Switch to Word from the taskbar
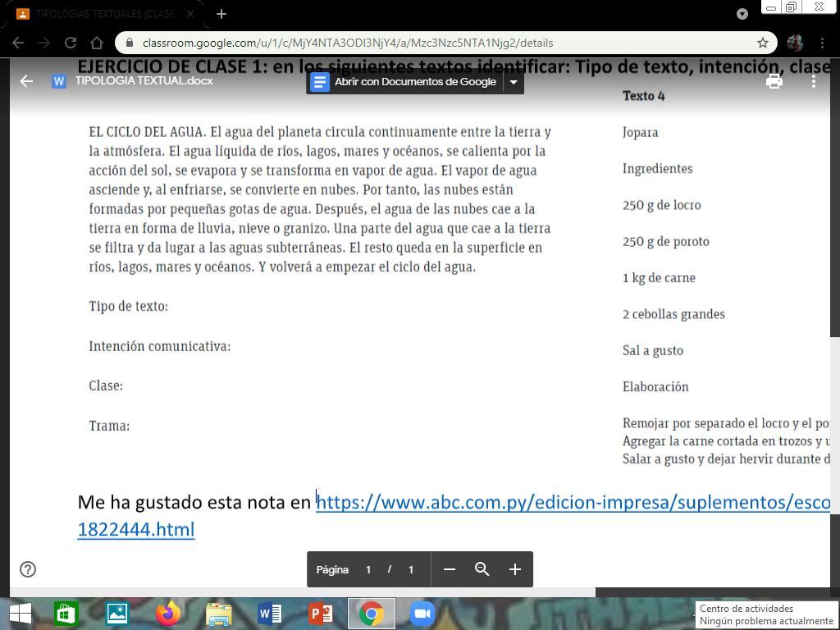840x630 pixels. pyautogui.click(x=269, y=614)
